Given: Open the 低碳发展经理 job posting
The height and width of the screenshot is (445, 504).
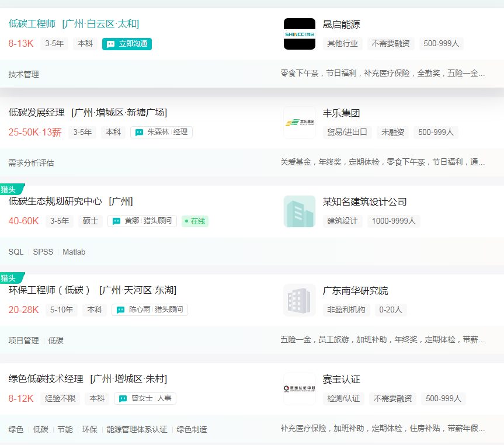Looking at the screenshot, I should [x=37, y=113].
